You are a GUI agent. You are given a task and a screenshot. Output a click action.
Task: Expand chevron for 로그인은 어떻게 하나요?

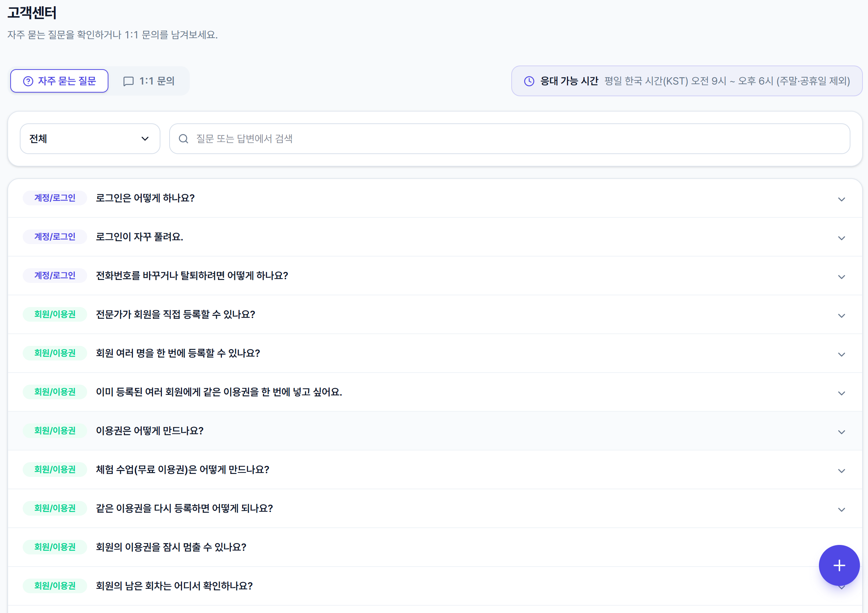pyautogui.click(x=842, y=199)
